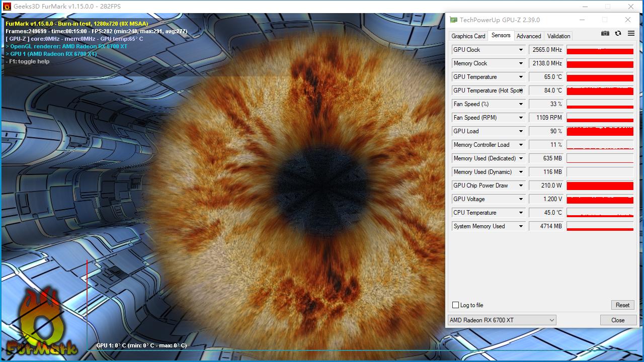
Task: Click the Memory Clock red graph bar
Action: (600, 64)
